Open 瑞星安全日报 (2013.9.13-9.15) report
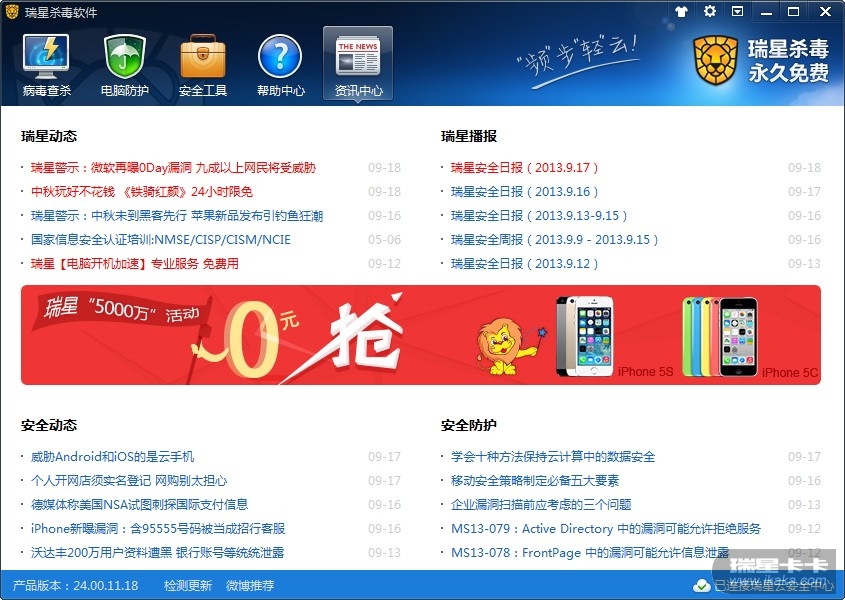 coord(539,216)
